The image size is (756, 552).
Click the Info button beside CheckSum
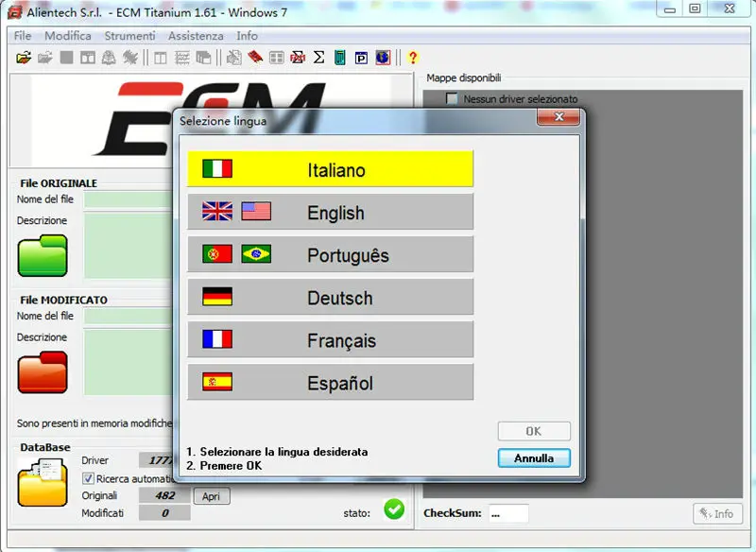coord(717,514)
